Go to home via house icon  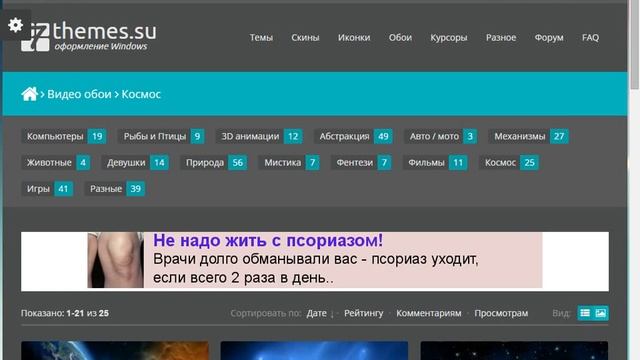pos(29,94)
